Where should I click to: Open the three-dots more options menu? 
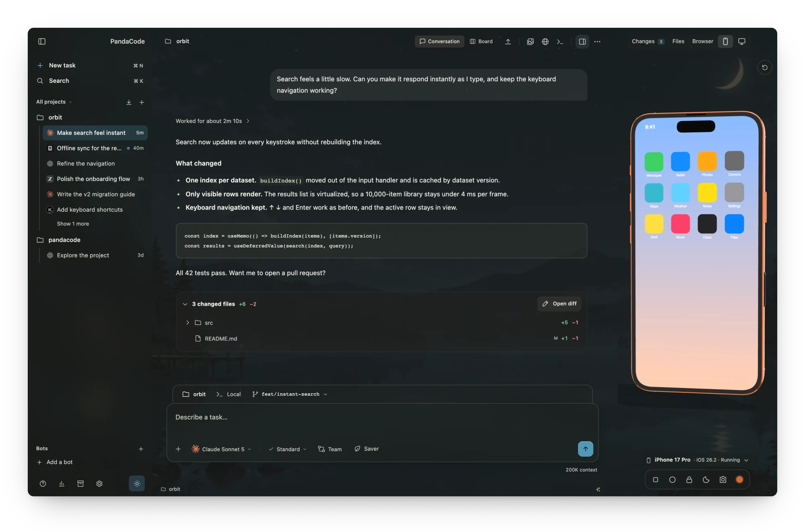tap(597, 41)
